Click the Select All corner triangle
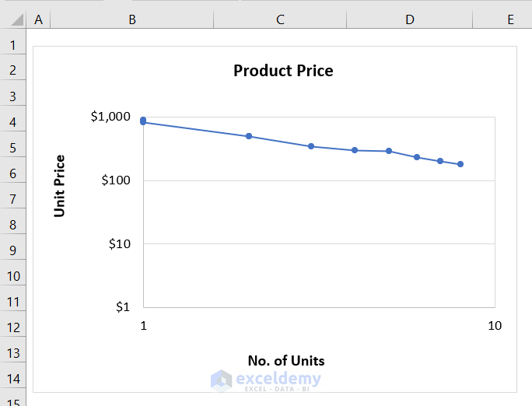Image resolution: width=532 pixels, height=406 pixels. [12, 19]
